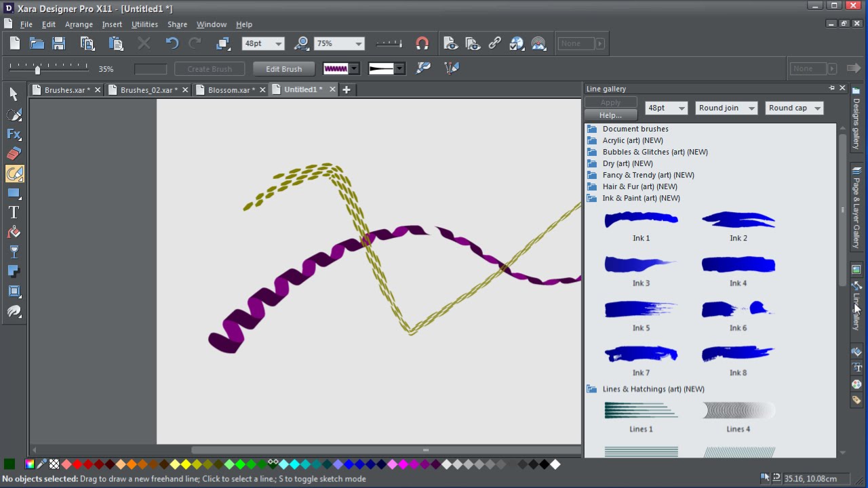
Task: Open the File menu
Action: coord(26,24)
